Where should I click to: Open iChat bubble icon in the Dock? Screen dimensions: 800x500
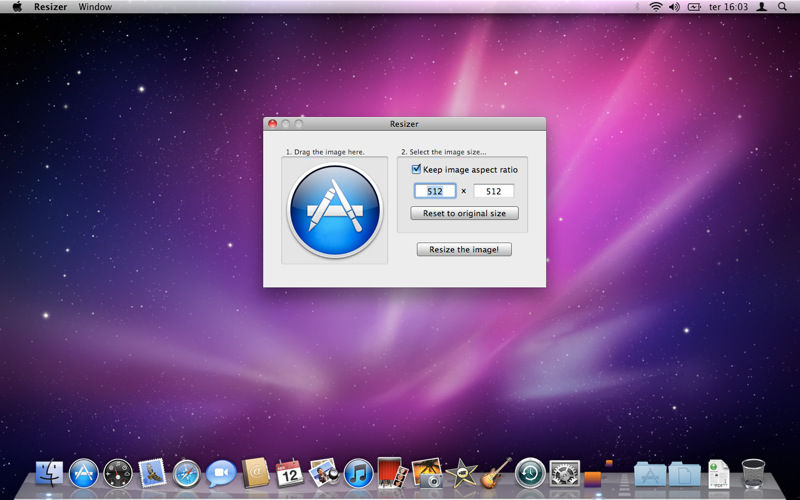coord(221,473)
